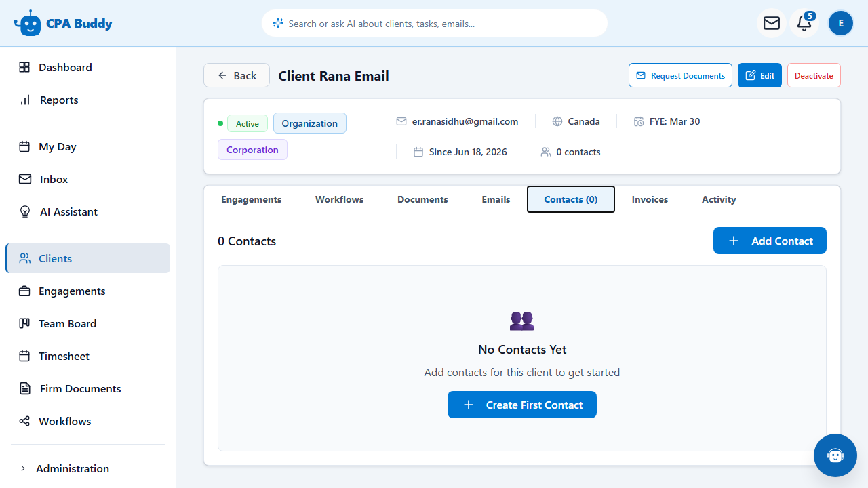Click the Clients people icon in sidebar
Image resolution: width=868 pixels, height=488 pixels.
click(25, 258)
